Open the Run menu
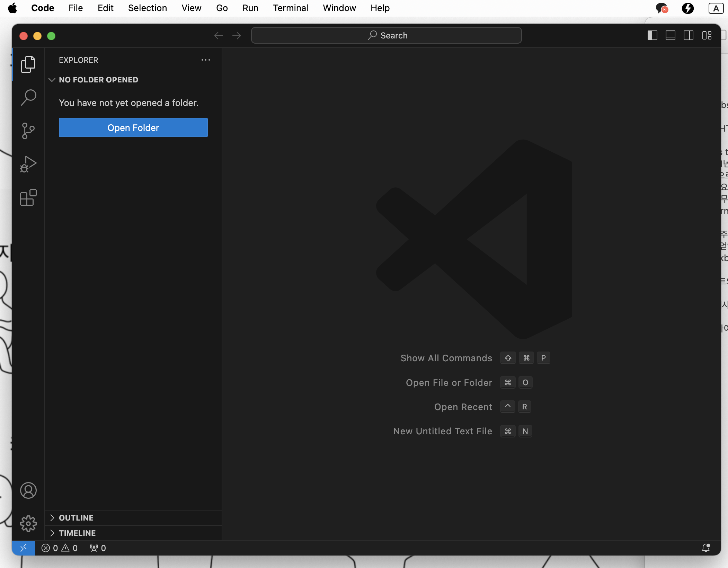728x568 pixels. 250,8
